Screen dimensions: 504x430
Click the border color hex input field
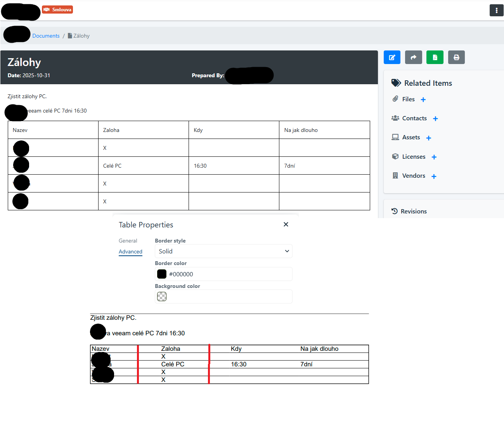[229, 274]
